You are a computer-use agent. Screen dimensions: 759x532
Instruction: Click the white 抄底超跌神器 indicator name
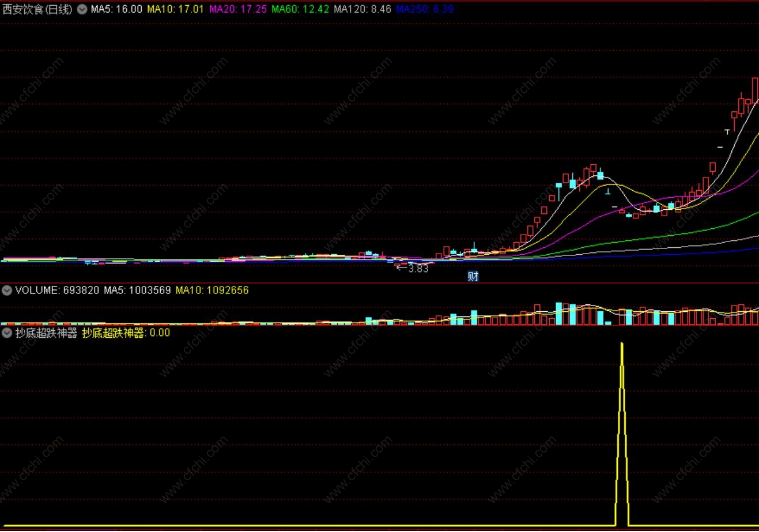point(46,333)
